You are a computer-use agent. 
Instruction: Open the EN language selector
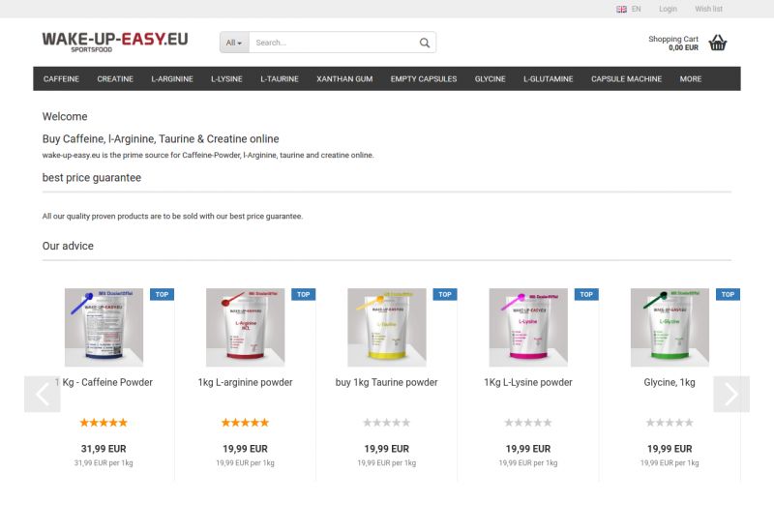[x=636, y=9]
